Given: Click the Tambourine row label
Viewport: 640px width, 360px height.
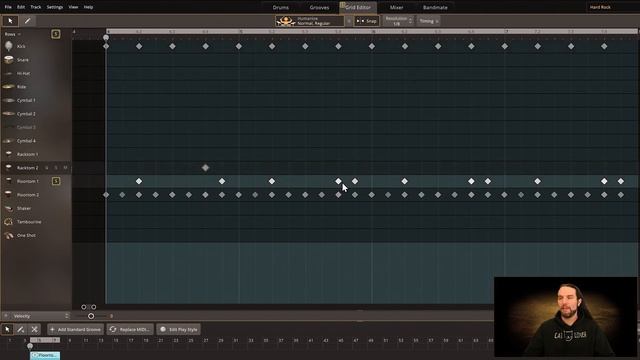Looking at the screenshot, I should pyautogui.click(x=29, y=222).
